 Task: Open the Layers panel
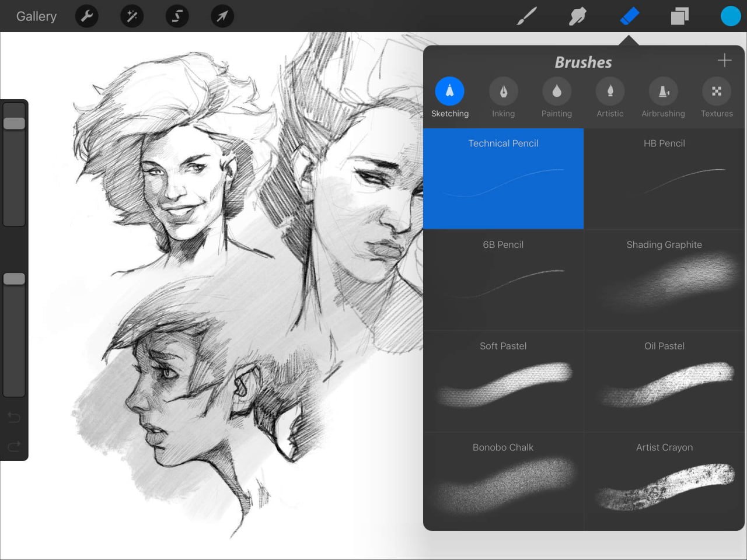(x=680, y=16)
